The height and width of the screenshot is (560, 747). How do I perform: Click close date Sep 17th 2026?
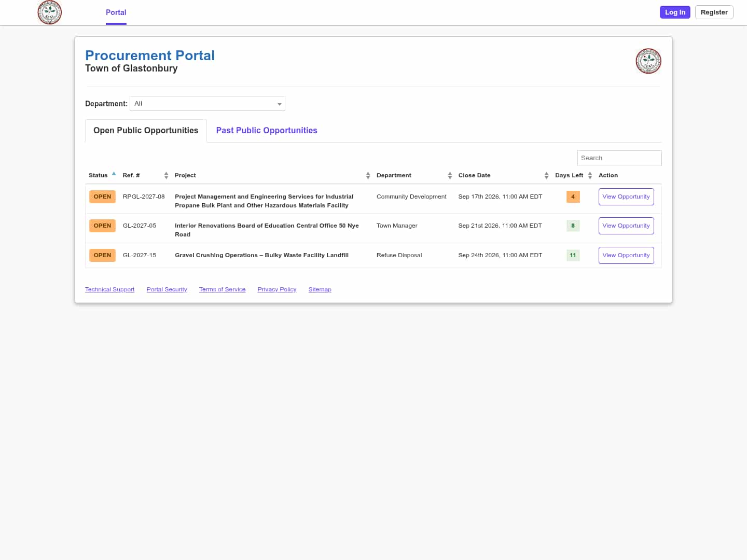click(x=500, y=197)
